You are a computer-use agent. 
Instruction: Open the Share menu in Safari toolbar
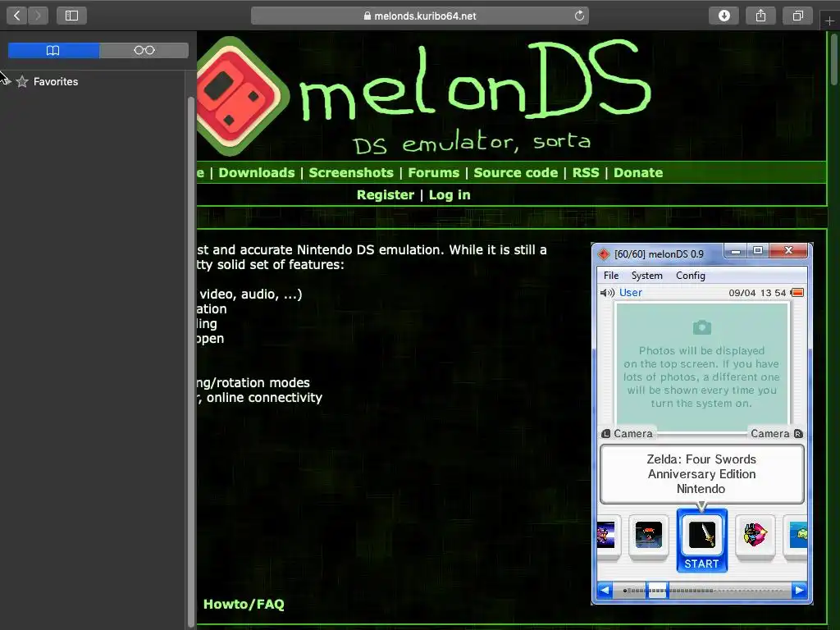[760, 16]
